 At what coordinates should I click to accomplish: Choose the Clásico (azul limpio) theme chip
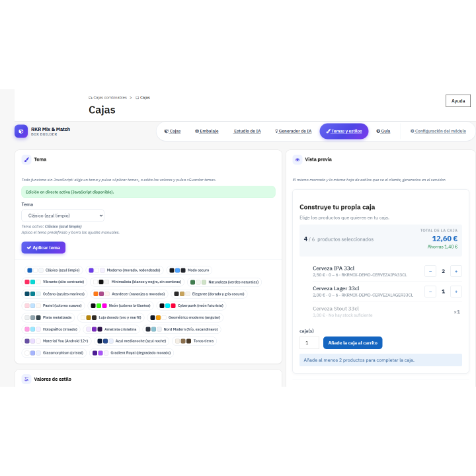point(53,270)
